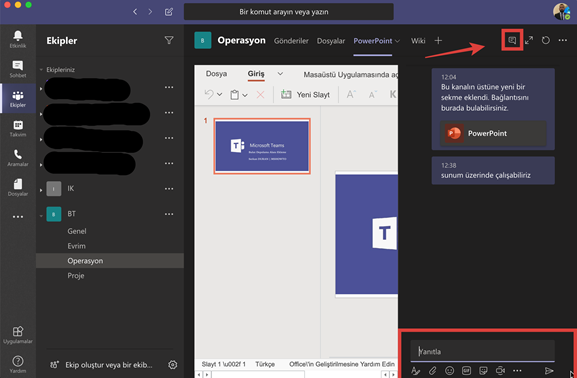
Task: Open the Dosyalar files section
Action: (18, 187)
